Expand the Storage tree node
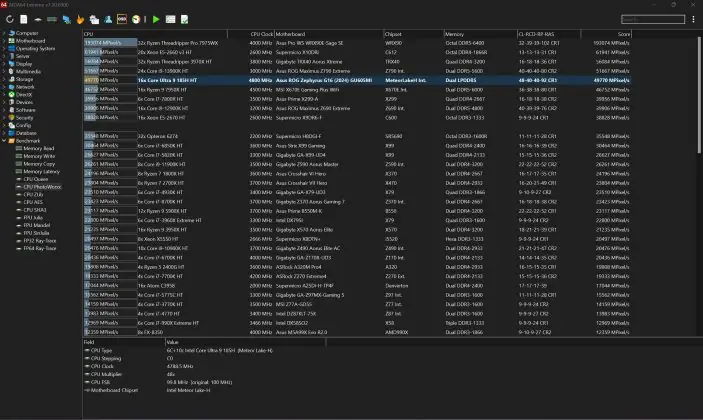The image size is (703, 420). pos(4,79)
